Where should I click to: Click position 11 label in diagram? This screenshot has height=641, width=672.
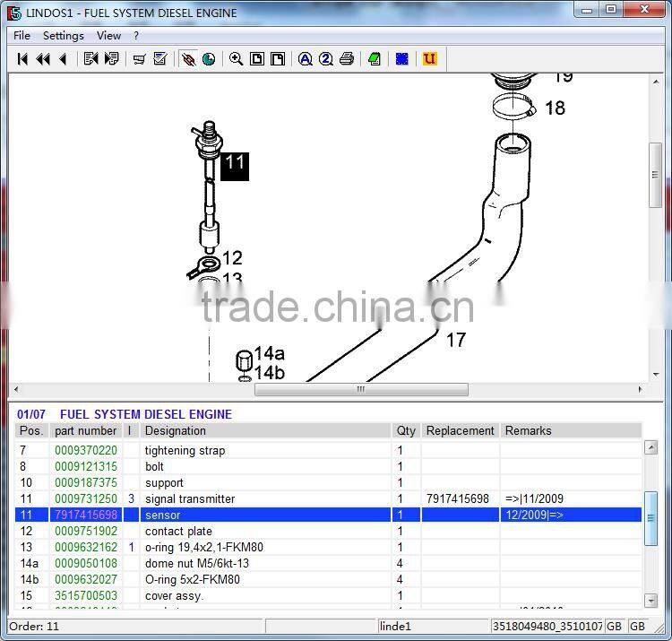234,164
